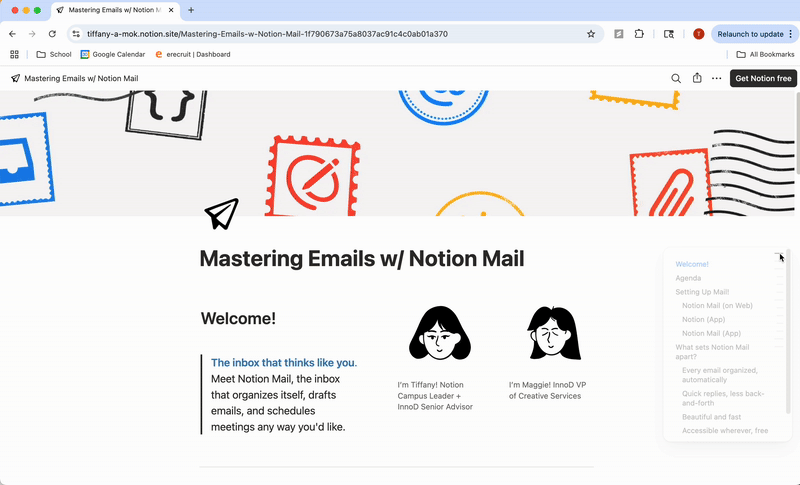Open a new browser tab
The image size is (800, 485).
pyautogui.click(x=191, y=10)
